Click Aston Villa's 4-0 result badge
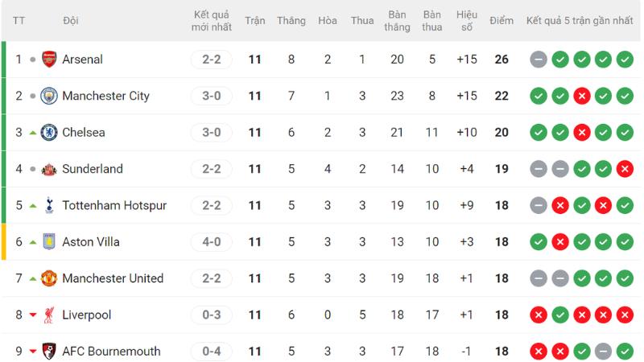 click(212, 241)
